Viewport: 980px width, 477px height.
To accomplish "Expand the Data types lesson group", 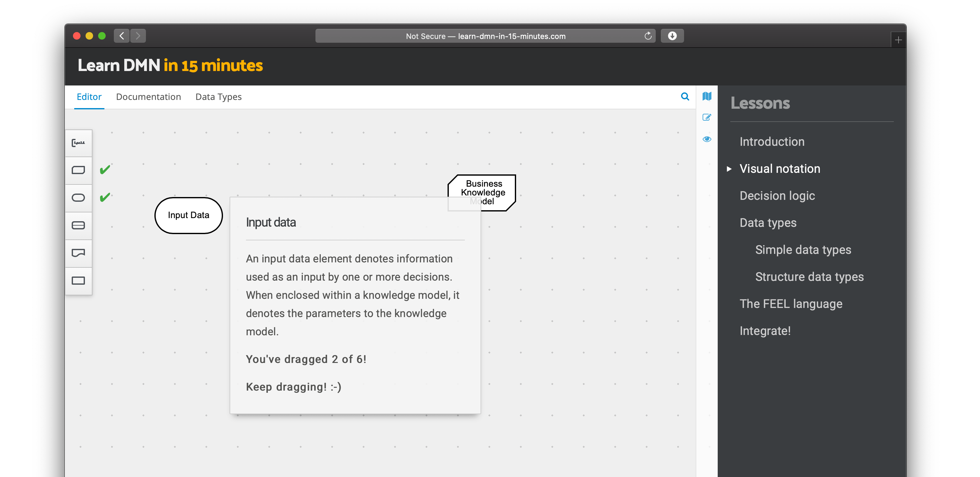I will point(768,223).
